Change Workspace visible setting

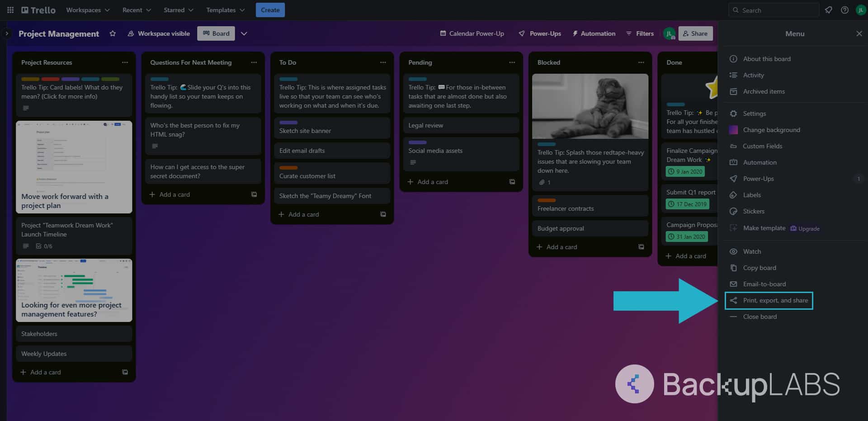159,33
